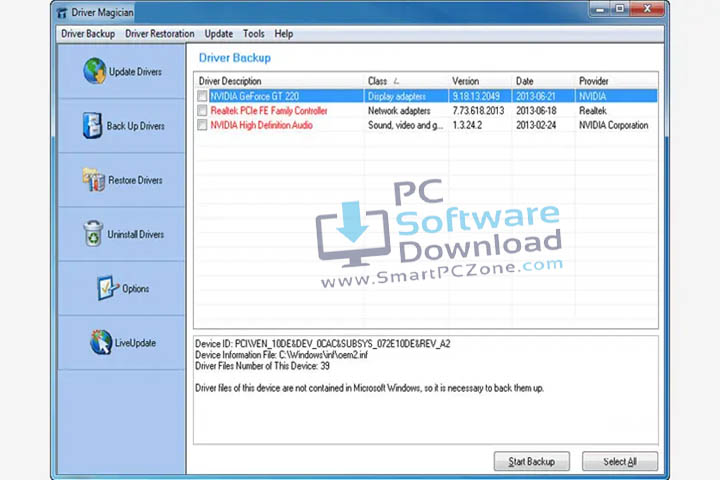Viewport: 720px width, 480px height.
Task: Choose LiveUpdate label in the sidebar
Action: coord(135,343)
